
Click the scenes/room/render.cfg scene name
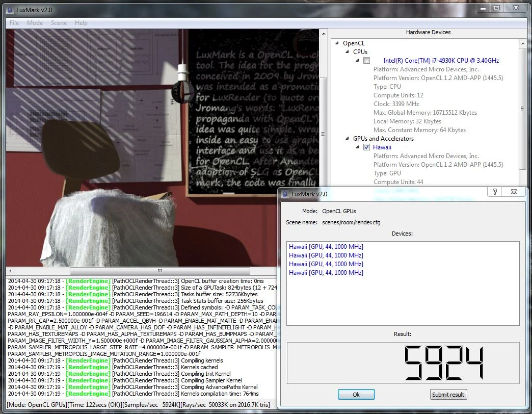click(351, 223)
